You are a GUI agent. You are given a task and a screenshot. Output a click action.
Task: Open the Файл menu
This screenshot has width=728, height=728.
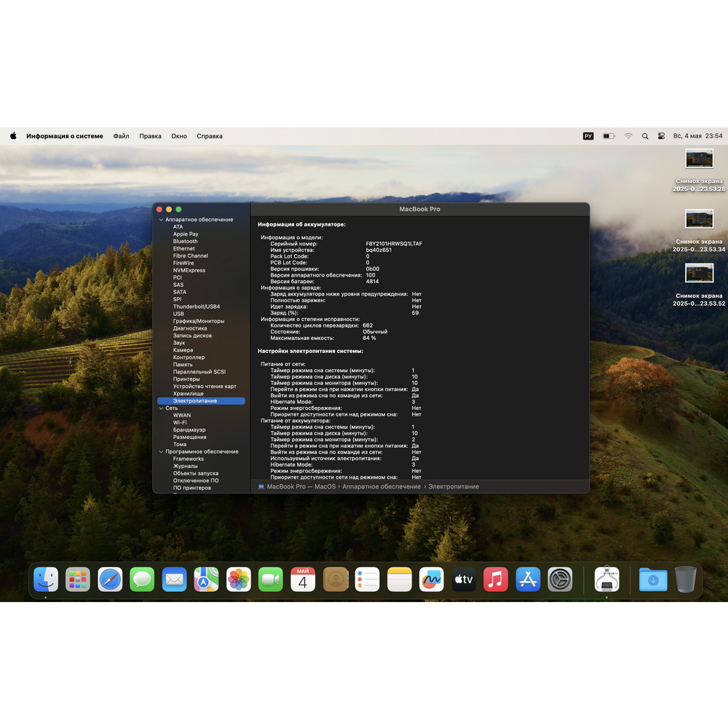pos(121,136)
